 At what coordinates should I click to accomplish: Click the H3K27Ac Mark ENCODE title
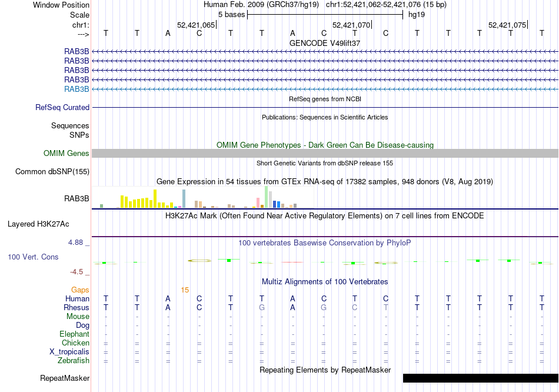(x=325, y=216)
